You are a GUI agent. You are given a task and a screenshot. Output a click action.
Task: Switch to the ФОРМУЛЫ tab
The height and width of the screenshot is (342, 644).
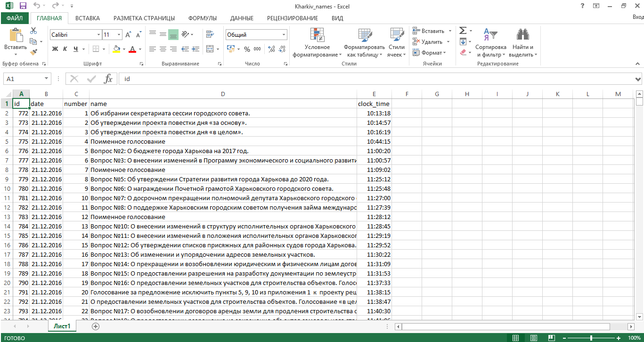203,18
